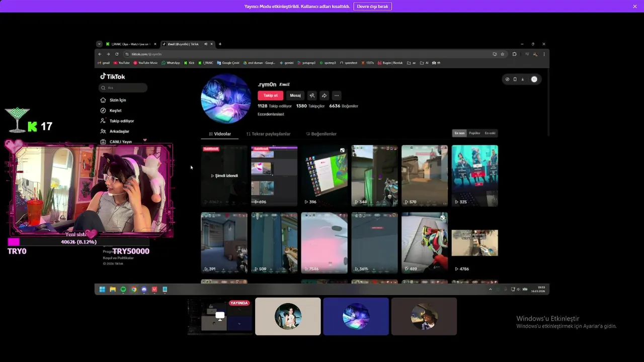Image resolution: width=644 pixels, height=362 pixels.
Task: Select the participant tile with blue background
Action: (x=356, y=316)
